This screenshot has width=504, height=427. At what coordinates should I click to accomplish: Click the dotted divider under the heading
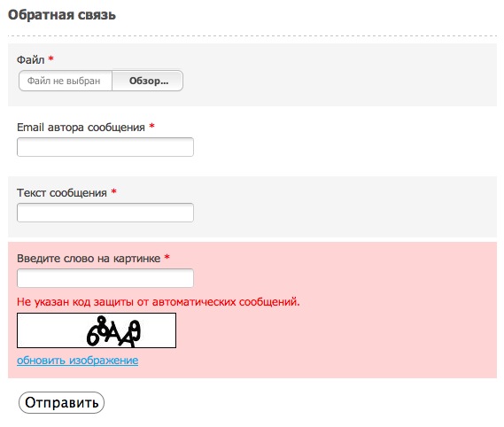tap(252, 35)
